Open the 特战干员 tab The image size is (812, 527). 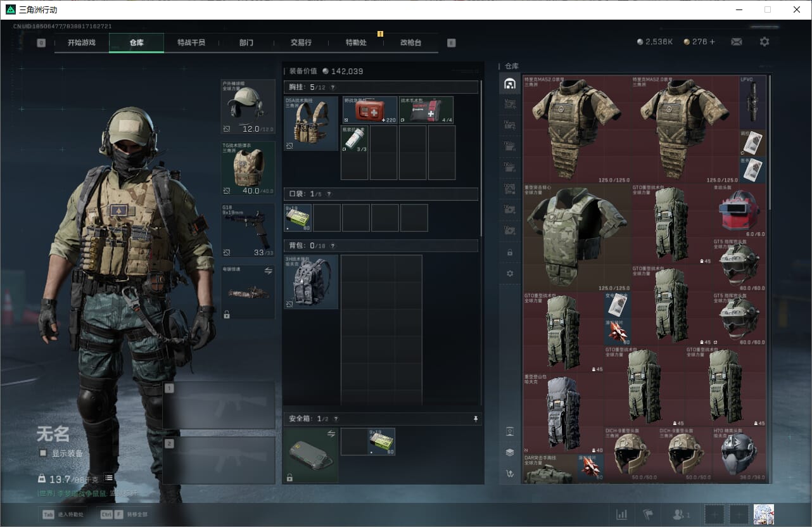click(191, 42)
